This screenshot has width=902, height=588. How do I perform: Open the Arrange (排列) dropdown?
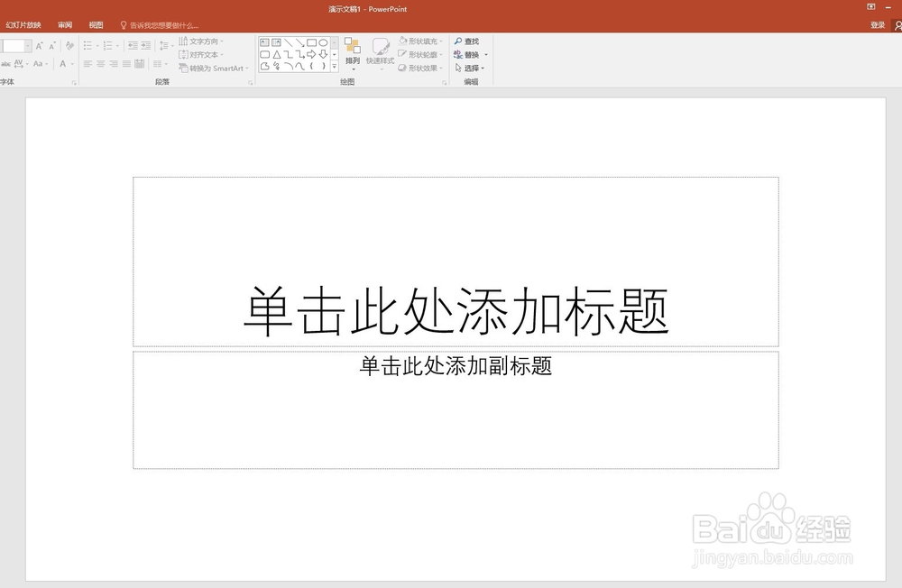(351, 61)
